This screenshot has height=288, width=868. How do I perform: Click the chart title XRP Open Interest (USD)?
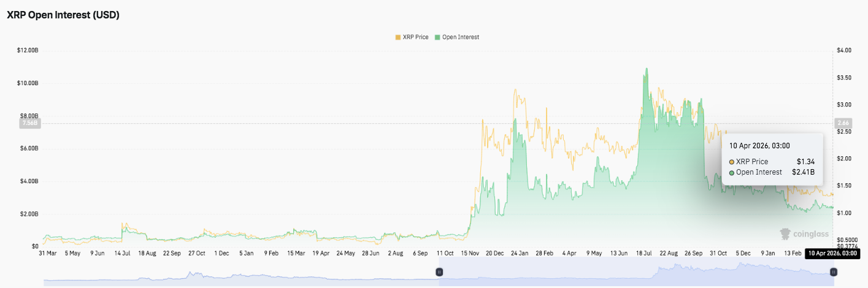click(63, 15)
